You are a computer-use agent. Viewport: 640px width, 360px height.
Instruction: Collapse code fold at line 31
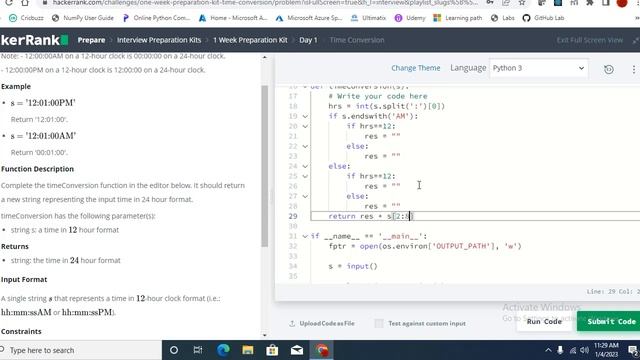(305, 236)
